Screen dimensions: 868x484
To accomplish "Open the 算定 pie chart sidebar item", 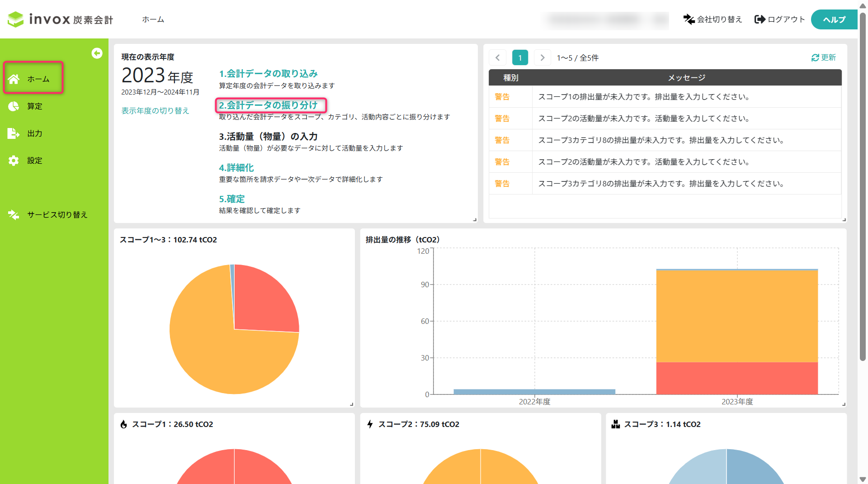I will tap(14, 106).
